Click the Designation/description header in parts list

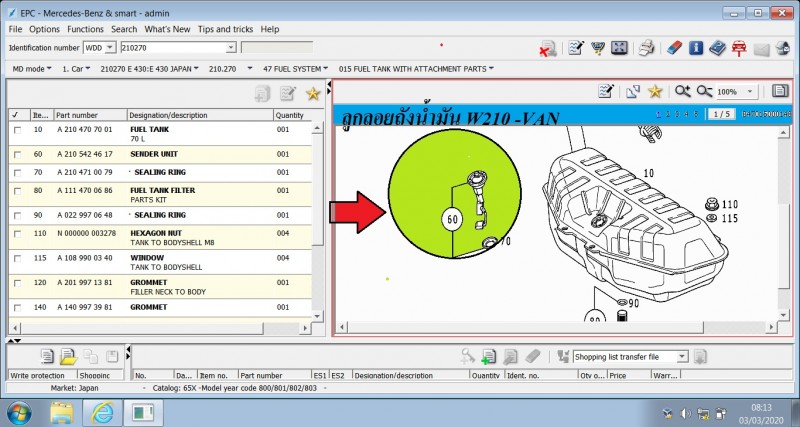(200, 115)
